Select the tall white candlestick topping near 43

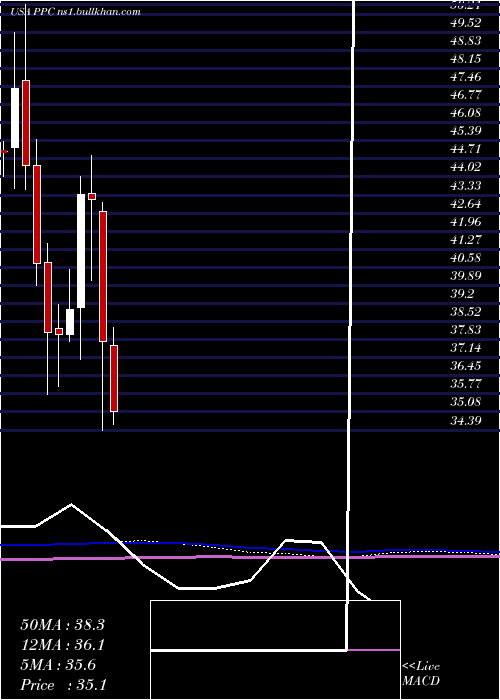pyautogui.click(x=81, y=251)
